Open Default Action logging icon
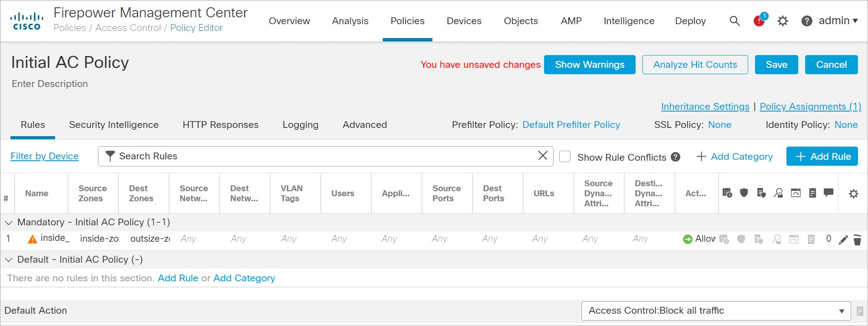This screenshot has height=326, width=868. pyautogui.click(x=860, y=311)
